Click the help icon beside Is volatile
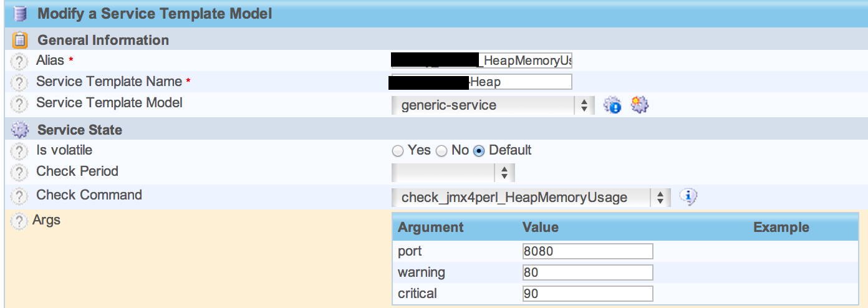The height and width of the screenshot is (308, 868). coord(21,151)
